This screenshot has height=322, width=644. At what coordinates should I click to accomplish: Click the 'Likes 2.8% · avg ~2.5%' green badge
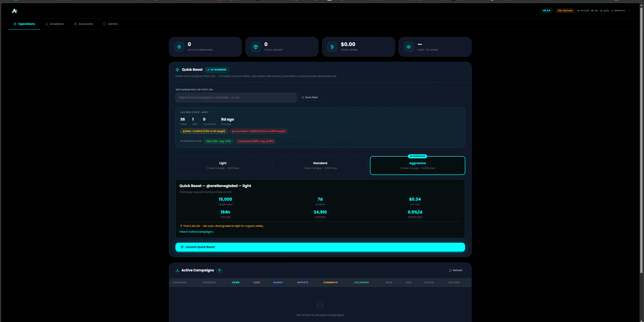[218, 141]
